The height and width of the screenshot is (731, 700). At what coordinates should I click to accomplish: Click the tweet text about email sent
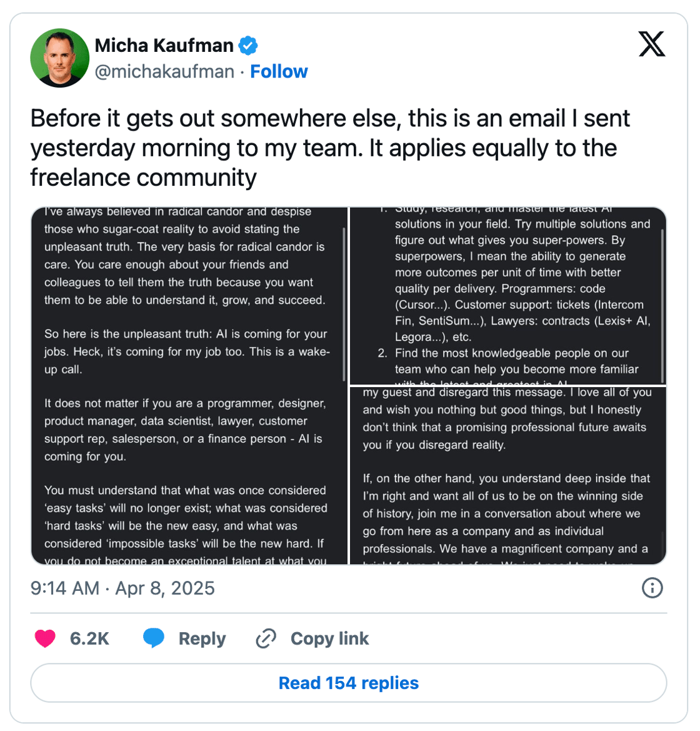point(330,148)
